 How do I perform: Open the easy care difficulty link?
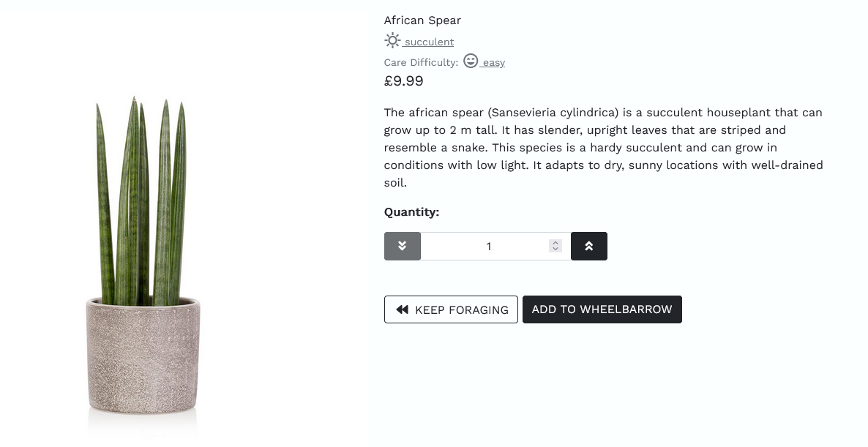click(493, 63)
